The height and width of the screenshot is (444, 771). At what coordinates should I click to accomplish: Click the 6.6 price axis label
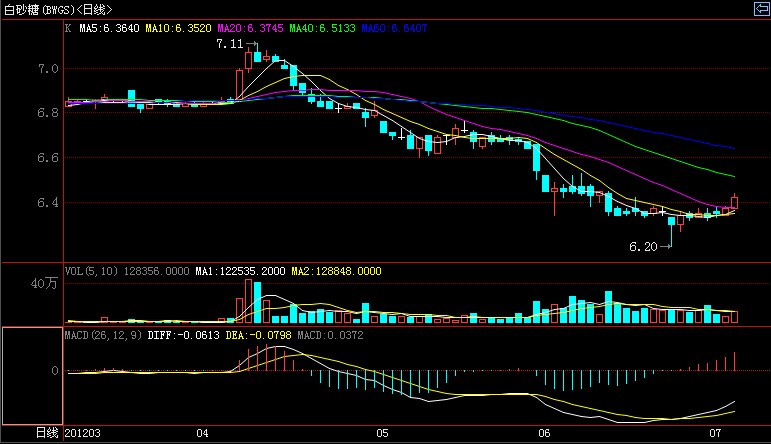[48, 158]
